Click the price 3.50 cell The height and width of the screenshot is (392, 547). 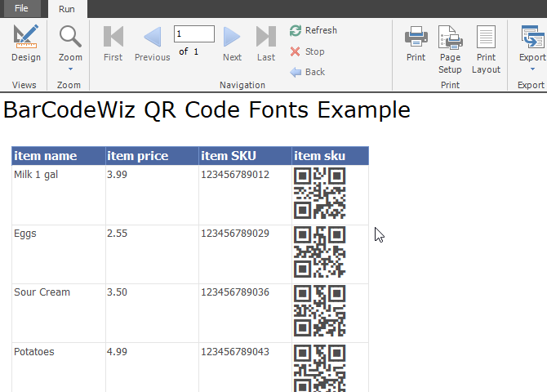(x=152, y=313)
